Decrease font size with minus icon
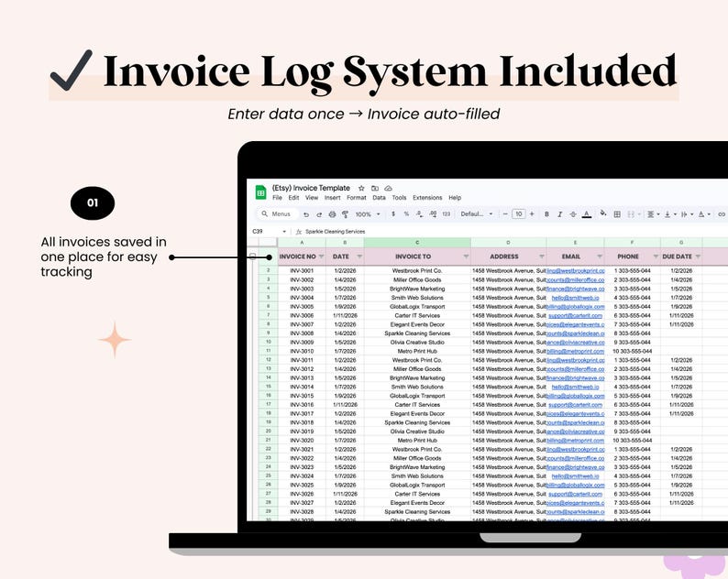This screenshot has width=728, height=579. tap(505, 213)
